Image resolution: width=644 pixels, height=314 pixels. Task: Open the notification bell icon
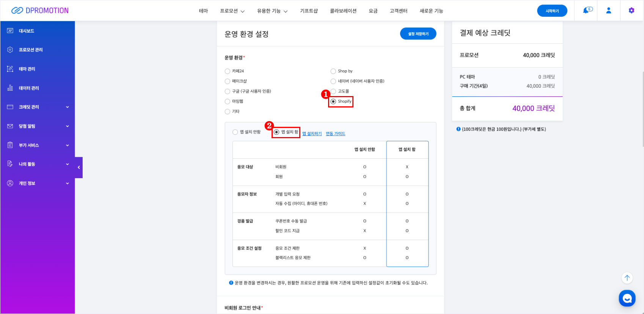pyautogui.click(x=586, y=11)
